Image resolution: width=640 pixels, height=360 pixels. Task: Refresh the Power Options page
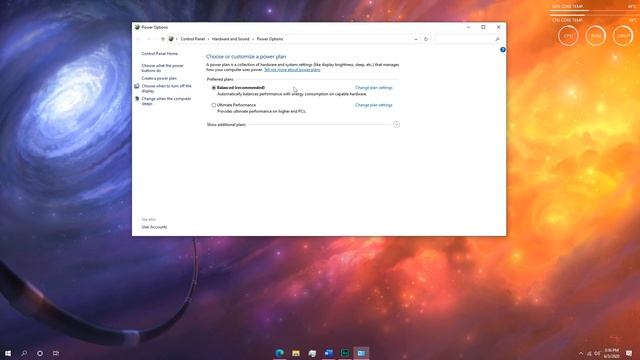click(426, 39)
